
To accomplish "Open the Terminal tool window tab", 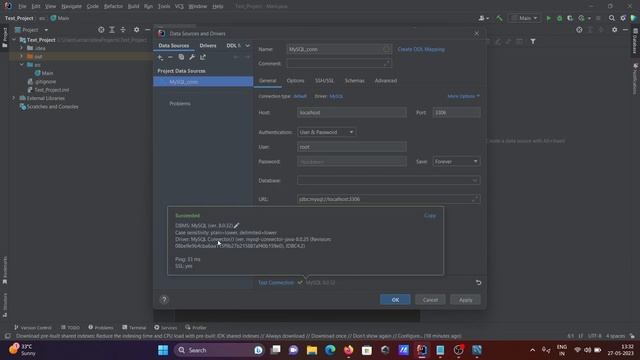I will pos(134,327).
